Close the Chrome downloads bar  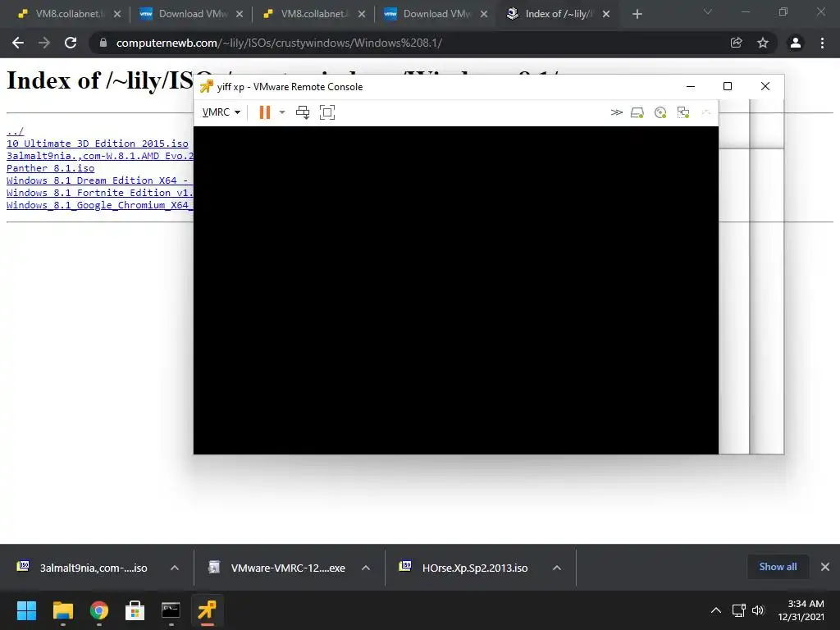[x=825, y=567]
